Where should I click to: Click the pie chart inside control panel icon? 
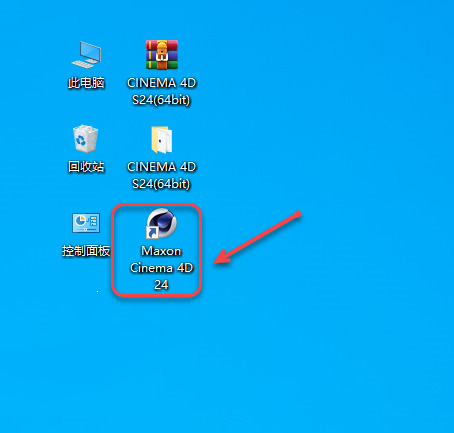point(80,220)
